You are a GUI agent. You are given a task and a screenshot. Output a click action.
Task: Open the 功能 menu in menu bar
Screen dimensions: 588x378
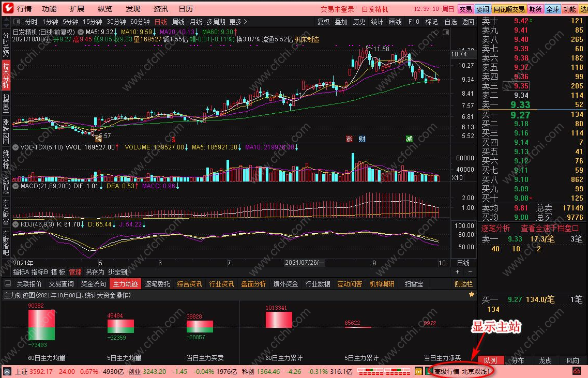[x=49, y=9]
